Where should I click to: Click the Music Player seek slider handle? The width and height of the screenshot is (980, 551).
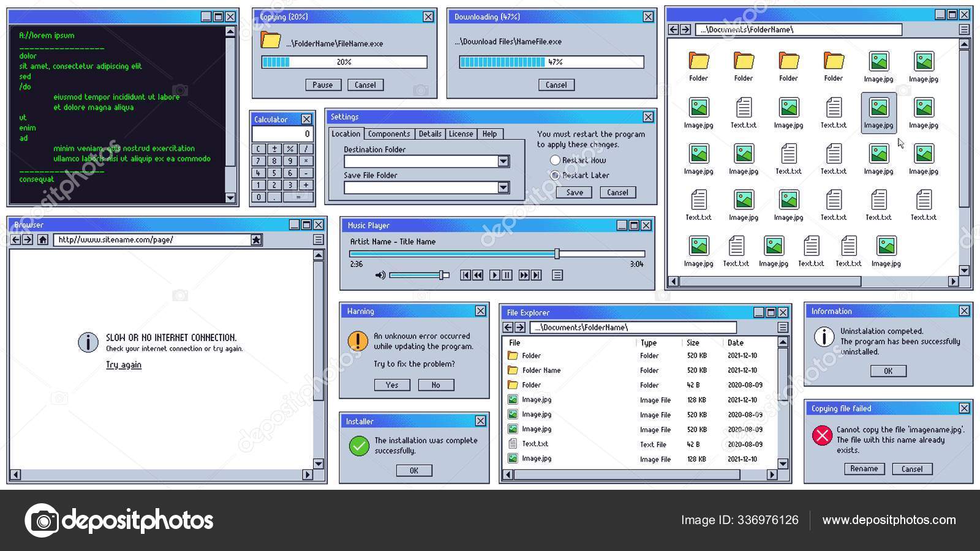[557, 253]
